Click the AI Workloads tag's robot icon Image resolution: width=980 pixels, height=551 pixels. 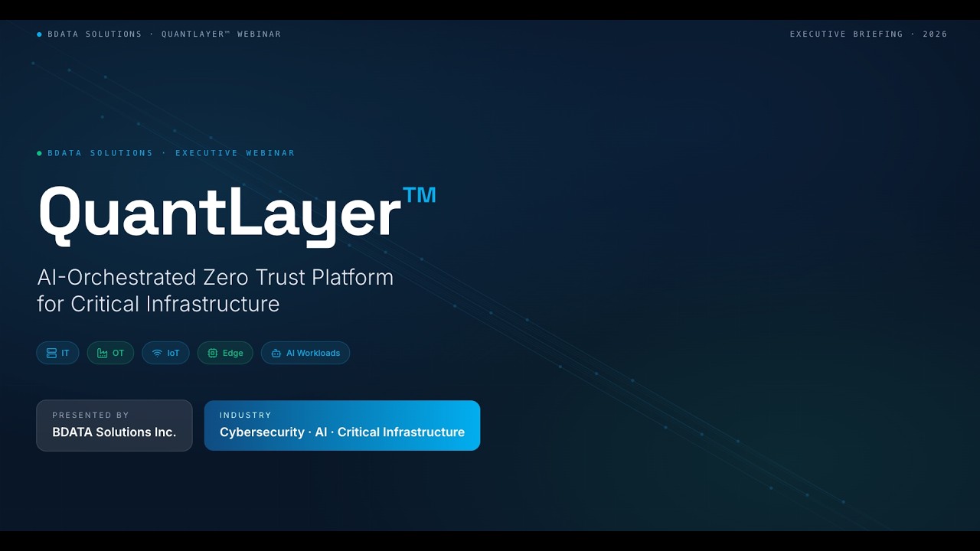coord(276,353)
